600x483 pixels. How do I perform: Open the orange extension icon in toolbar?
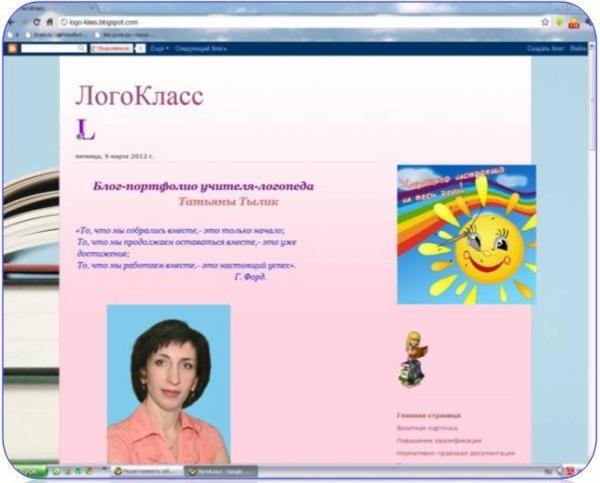(574, 23)
